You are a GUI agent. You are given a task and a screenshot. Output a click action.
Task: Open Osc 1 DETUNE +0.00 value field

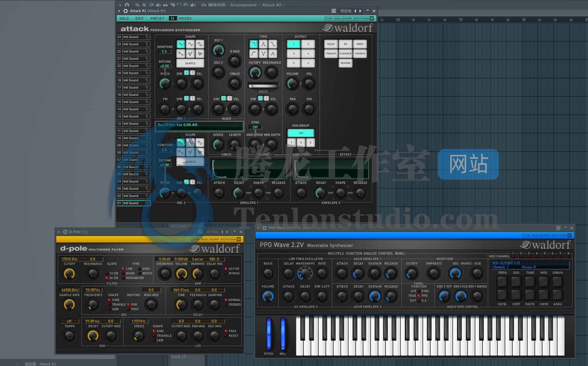(x=165, y=66)
